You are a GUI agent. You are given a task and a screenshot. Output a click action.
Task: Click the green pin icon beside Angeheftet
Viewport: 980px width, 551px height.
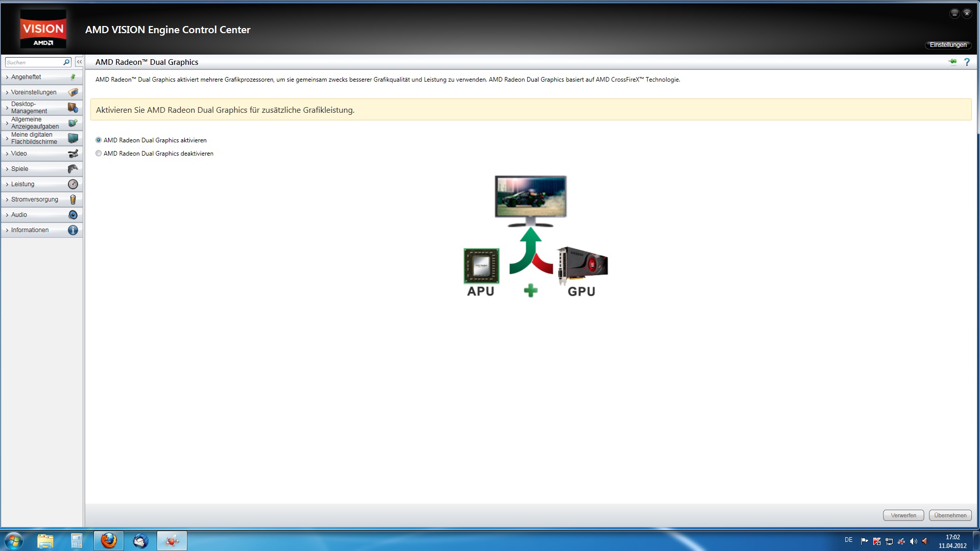pos(73,77)
